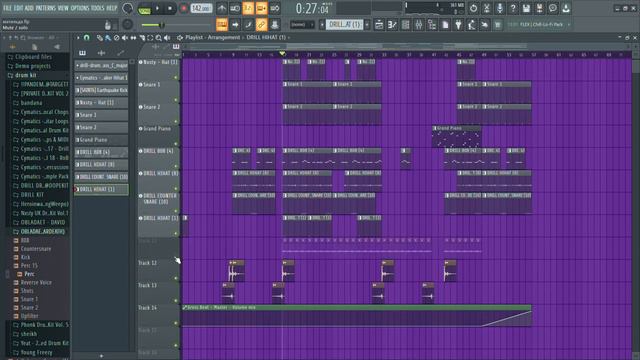The height and width of the screenshot is (360, 640).
Task: Toggle the loop recording button
Action: point(275,8)
